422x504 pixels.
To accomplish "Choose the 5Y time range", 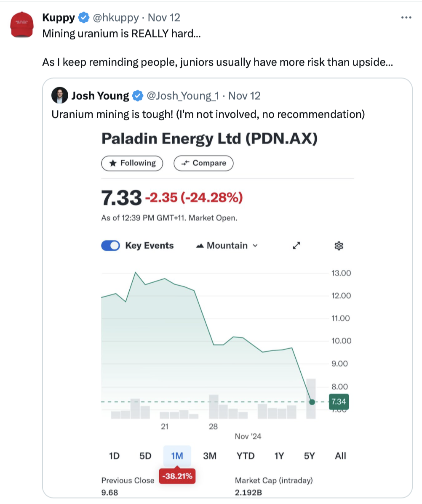I will pos(309,456).
